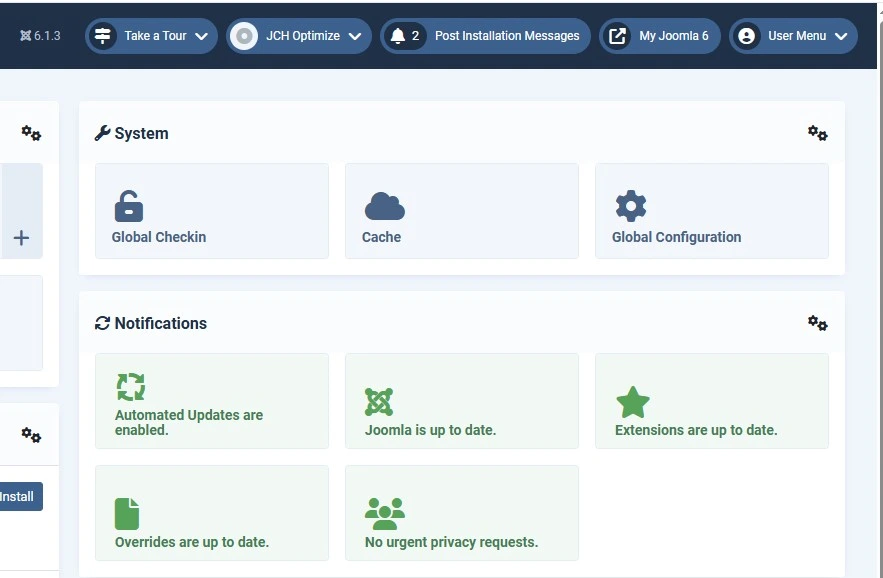Viewport: 883px width, 578px height.
Task: Click the green Joomla logo icon
Action: pos(379,402)
